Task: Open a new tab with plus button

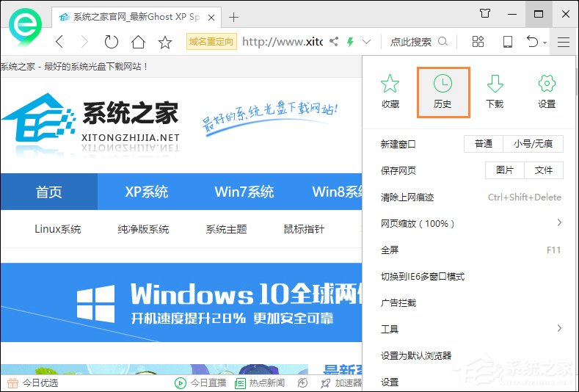Action: point(234,17)
